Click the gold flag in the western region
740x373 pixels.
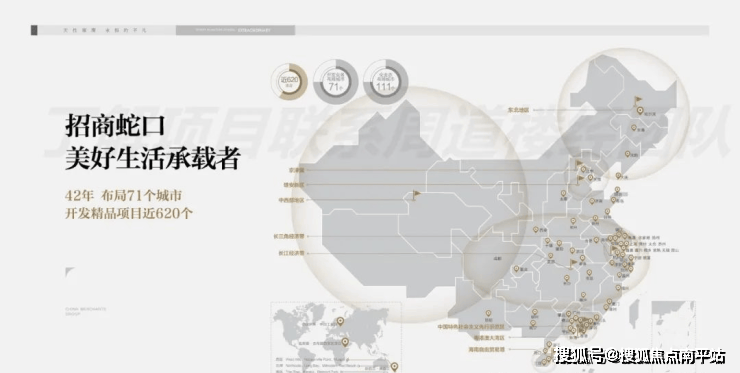click(416, 195)
